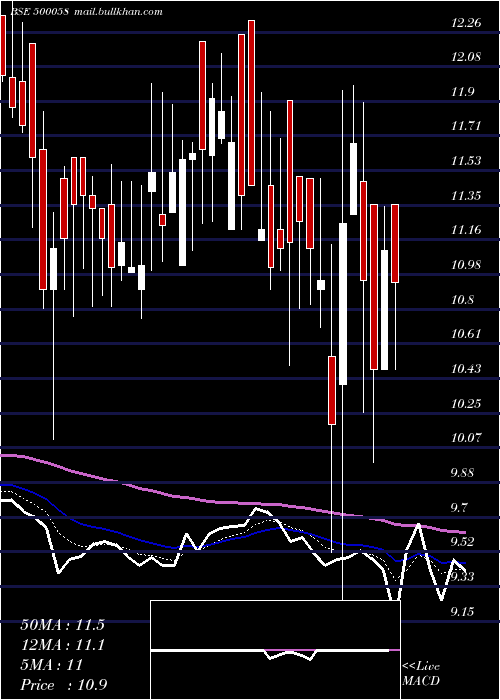Click the 'BSE 500058 mail.bullkhan.com' title text
Image resolution: width=500 pixels, height=700 pixels.
[x=86, y=12]
